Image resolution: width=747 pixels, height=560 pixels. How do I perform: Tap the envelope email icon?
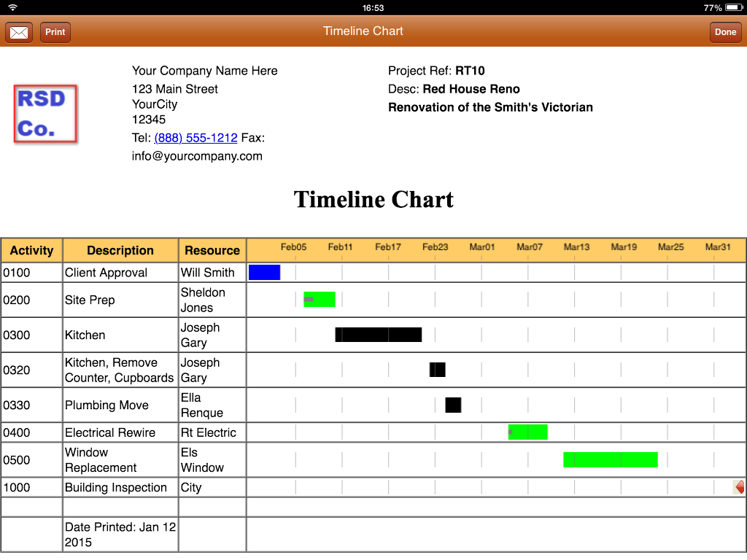coord(19,32)
